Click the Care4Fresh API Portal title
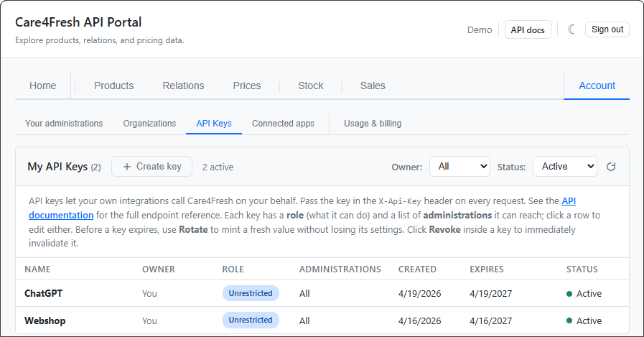Viewport: 644px width, 337px height. tap(78, 22)
